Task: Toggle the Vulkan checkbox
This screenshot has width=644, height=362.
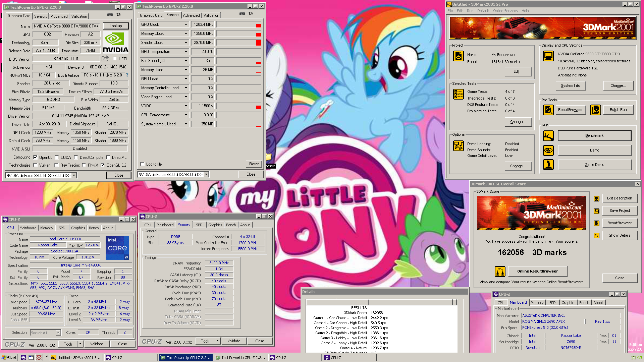Action: tap(35, 165)
